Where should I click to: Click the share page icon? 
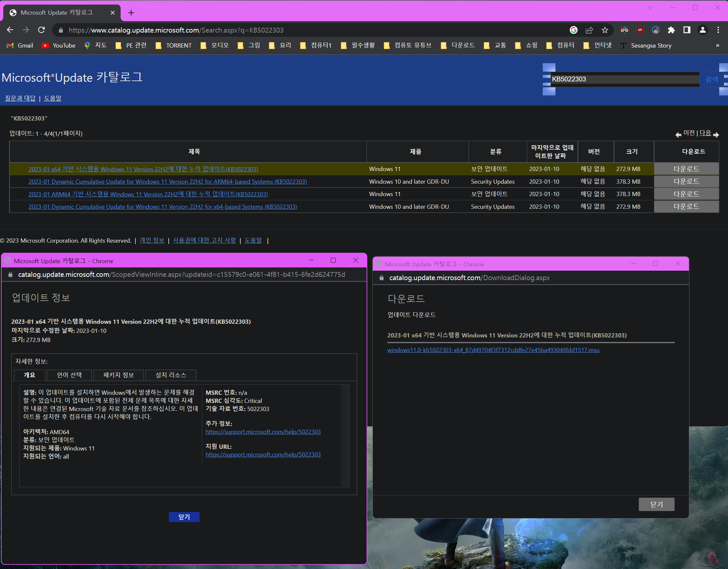pos(589,30)
